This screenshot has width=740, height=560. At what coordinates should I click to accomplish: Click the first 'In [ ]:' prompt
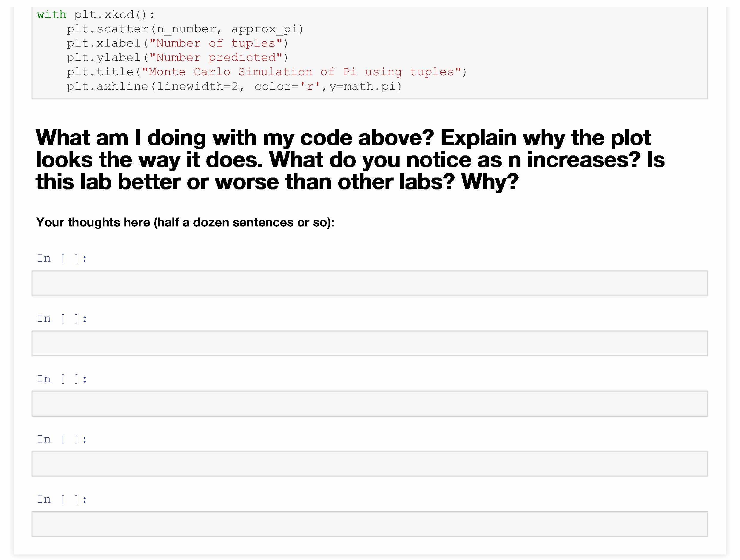coord(62,258)
